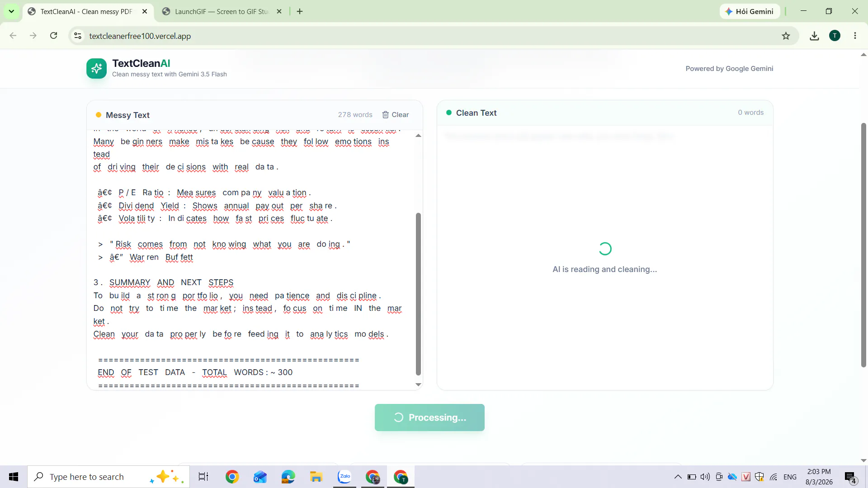
Task: Bookmark this page with the star icon
Action: tap(786, 36)
